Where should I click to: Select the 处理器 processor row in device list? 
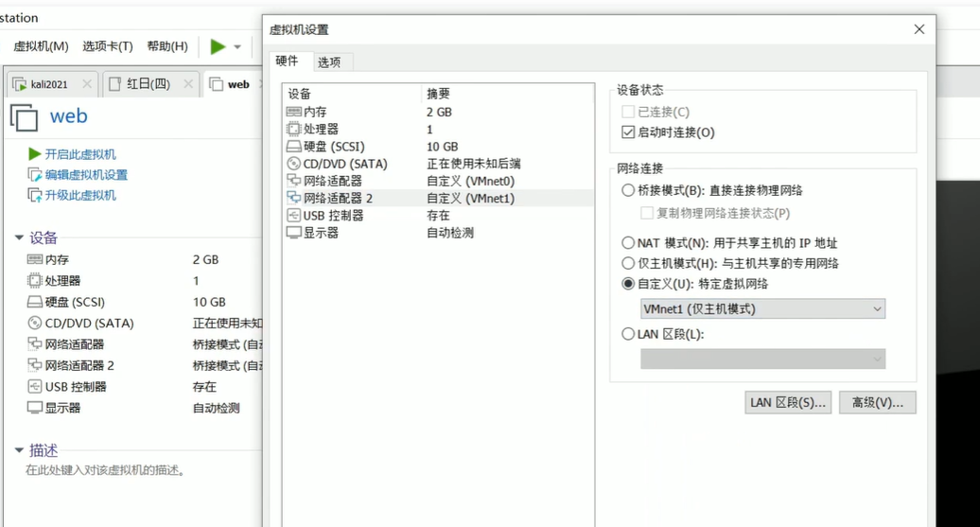click(x=321, y=129)
